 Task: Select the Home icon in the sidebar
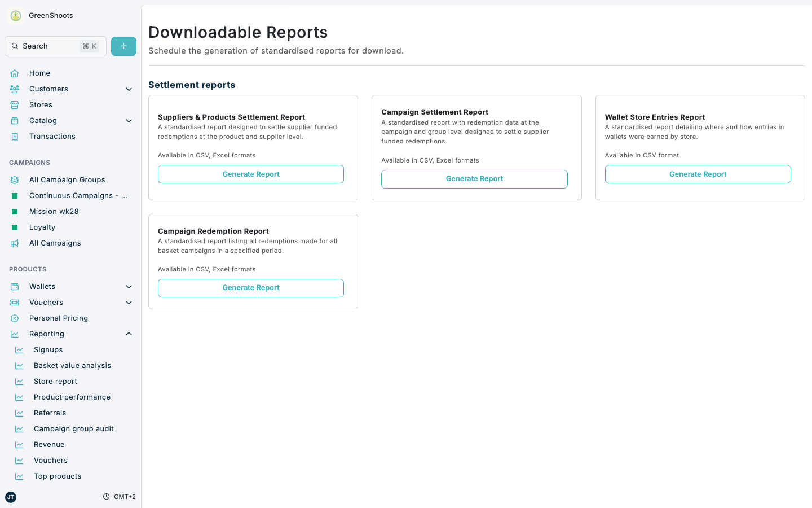(x=15, y=73)
